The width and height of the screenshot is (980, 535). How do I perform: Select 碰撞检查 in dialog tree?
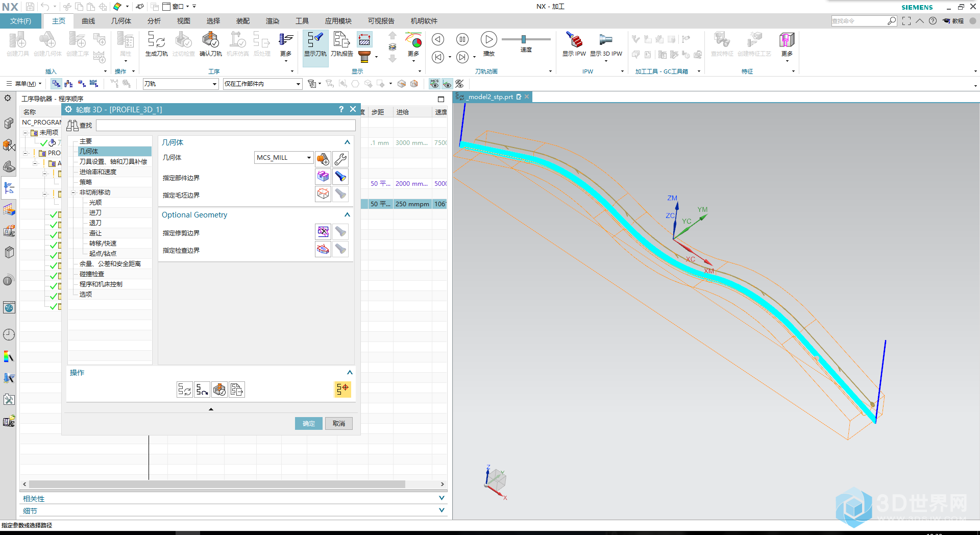(92, 274)
